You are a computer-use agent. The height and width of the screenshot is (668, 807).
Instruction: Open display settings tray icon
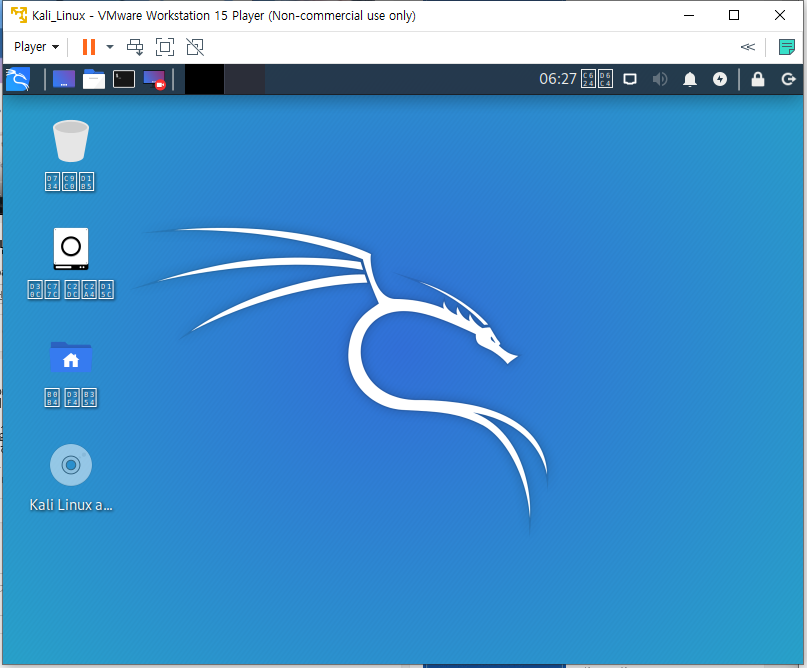pos(630,79)
